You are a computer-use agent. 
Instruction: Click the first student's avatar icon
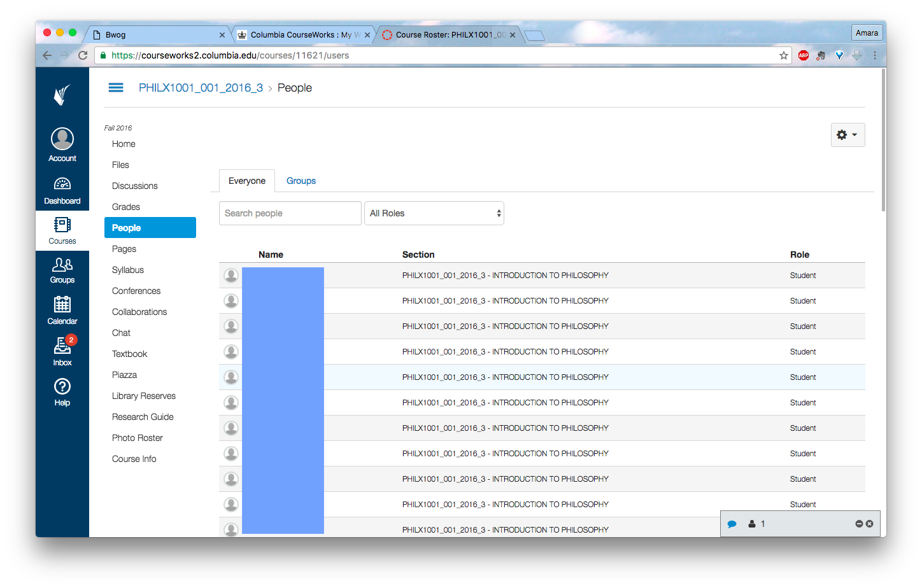point(231,276)
